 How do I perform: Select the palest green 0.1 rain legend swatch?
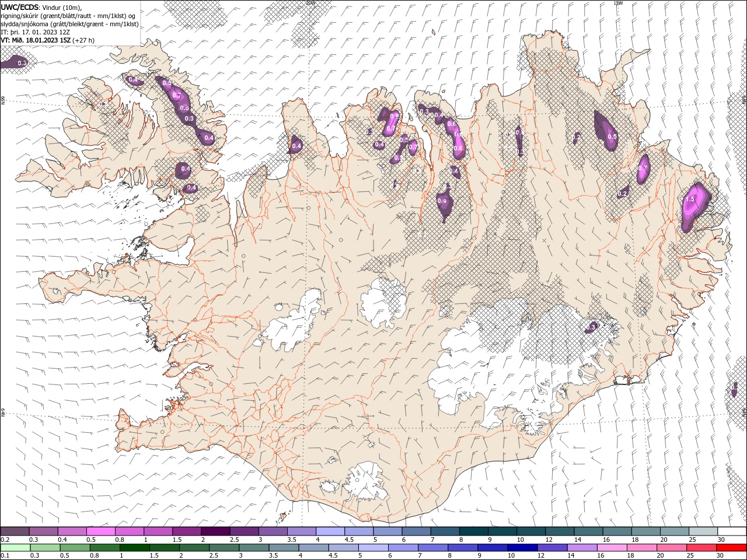click(x=15, y=547)
